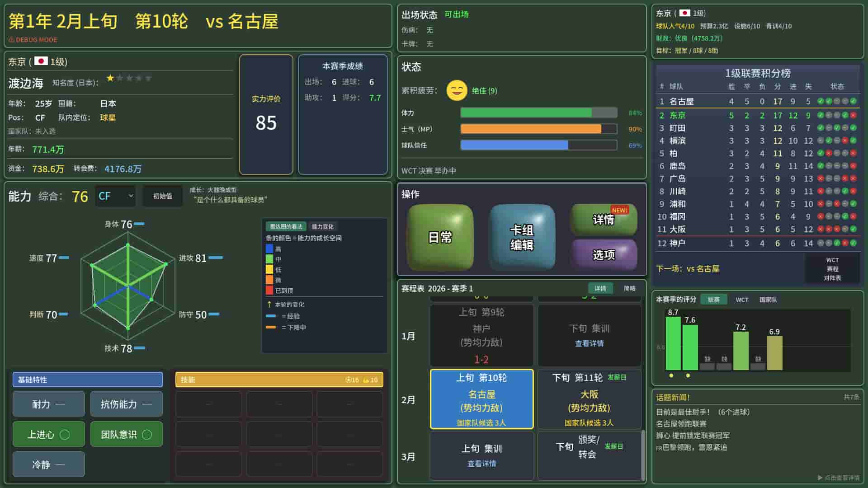
Task: Click the Japan flag beside 东京 in player panel
Action: 41,61
